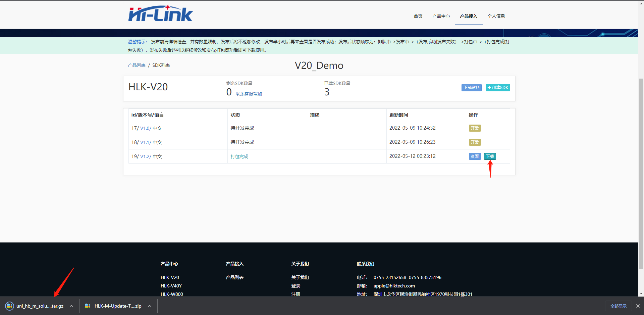Screen dimensions: 644x315
Task: Open the 产品列表 breadcrumb link
Action: 137,65
